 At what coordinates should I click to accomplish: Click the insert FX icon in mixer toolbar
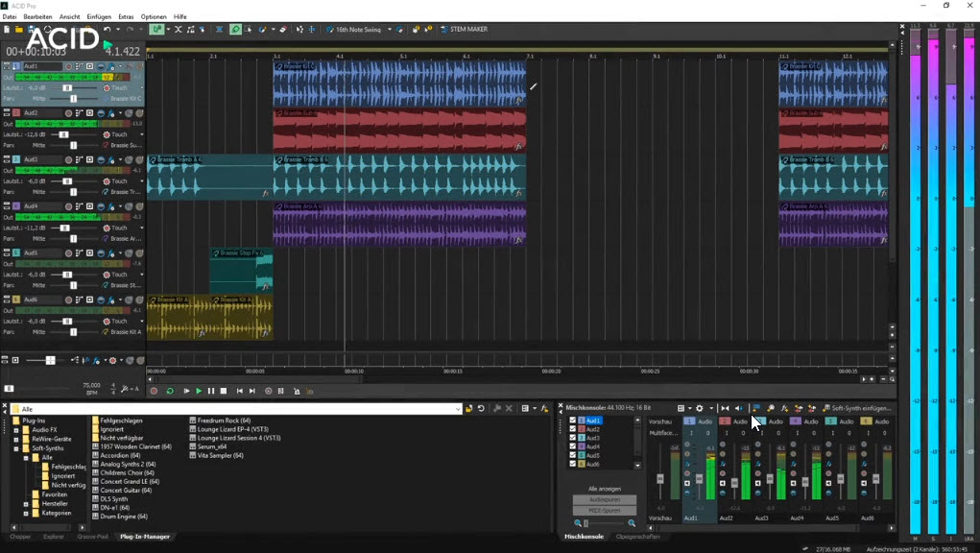(784, 408)
